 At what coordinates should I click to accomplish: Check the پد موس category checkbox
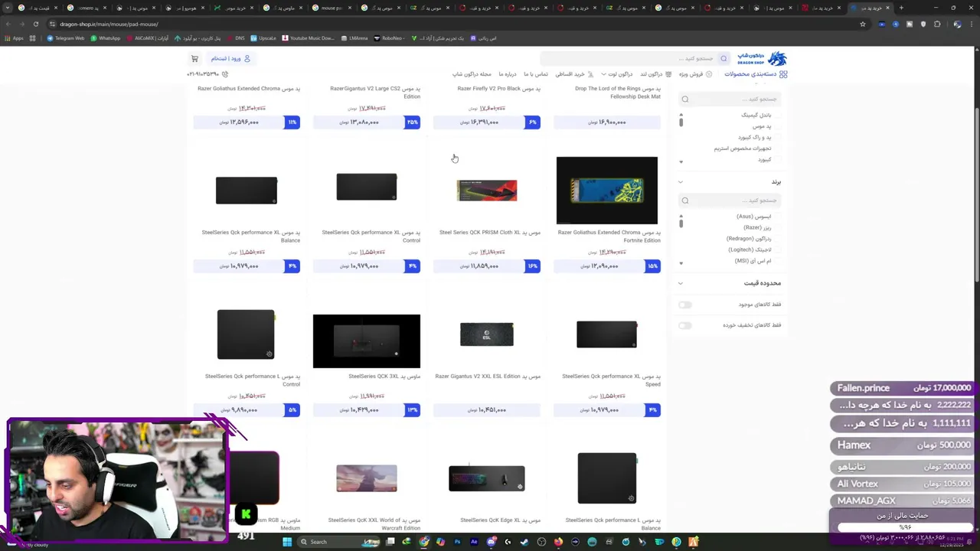coord(777,126)
